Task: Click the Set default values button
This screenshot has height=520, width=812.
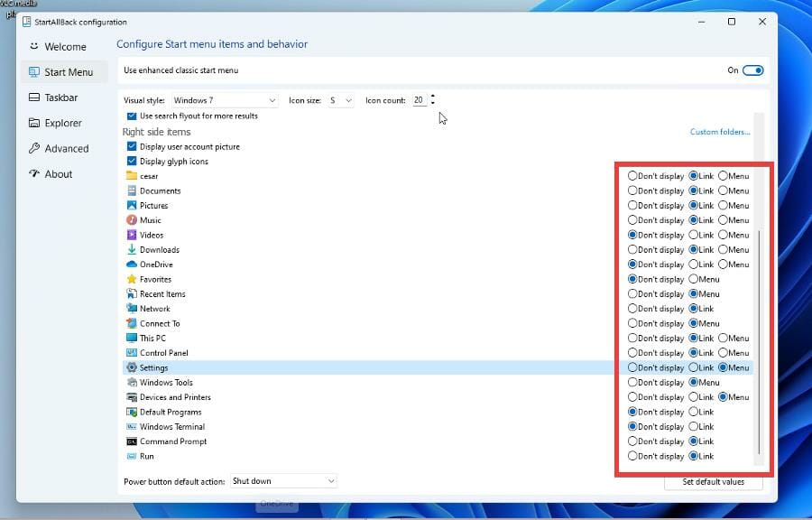Action: click(x=713, y=482)
